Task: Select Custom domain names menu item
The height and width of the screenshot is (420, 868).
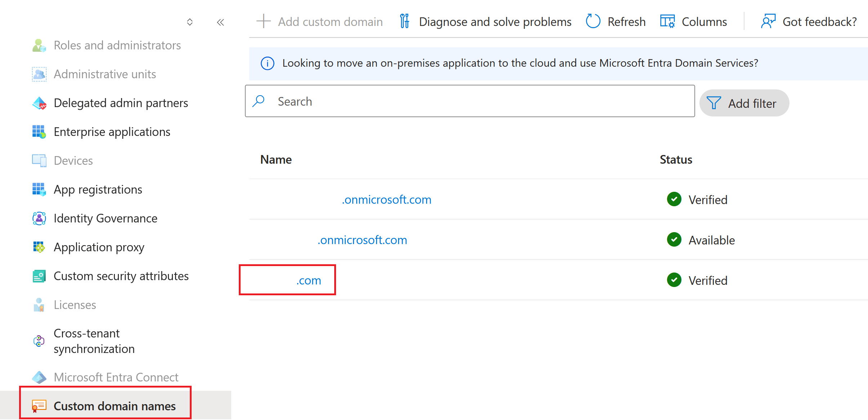Action: 114,406
